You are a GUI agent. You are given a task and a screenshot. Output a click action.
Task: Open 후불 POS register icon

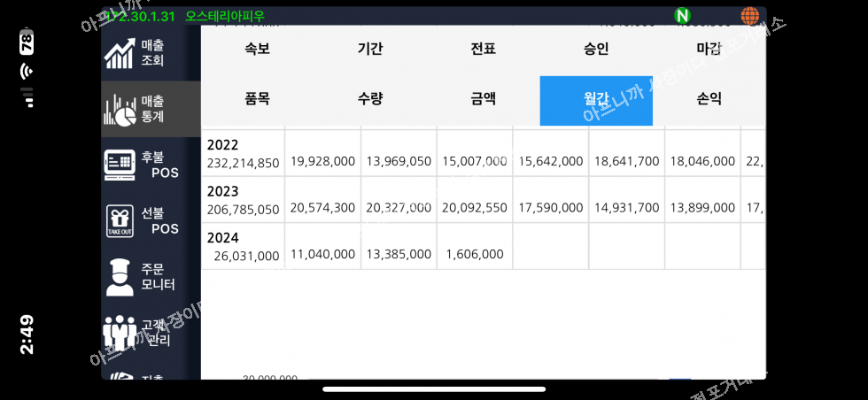[x=120, y=165]
